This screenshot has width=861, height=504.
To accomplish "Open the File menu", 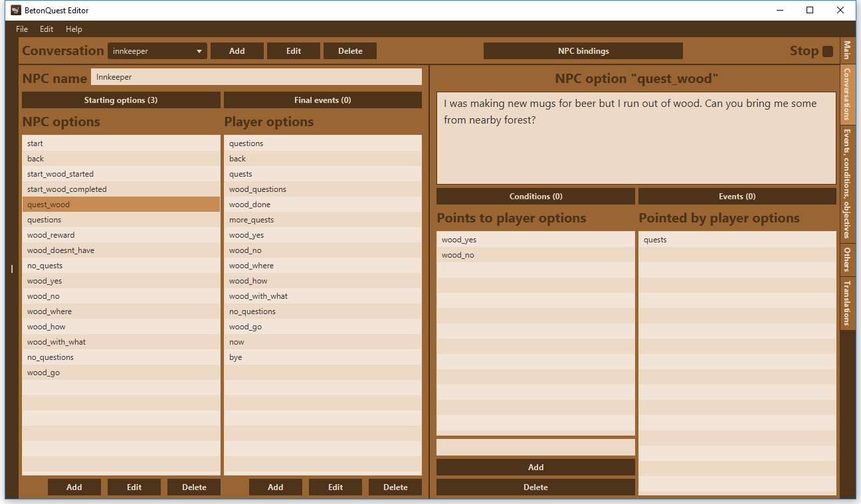I will point(22,29).
